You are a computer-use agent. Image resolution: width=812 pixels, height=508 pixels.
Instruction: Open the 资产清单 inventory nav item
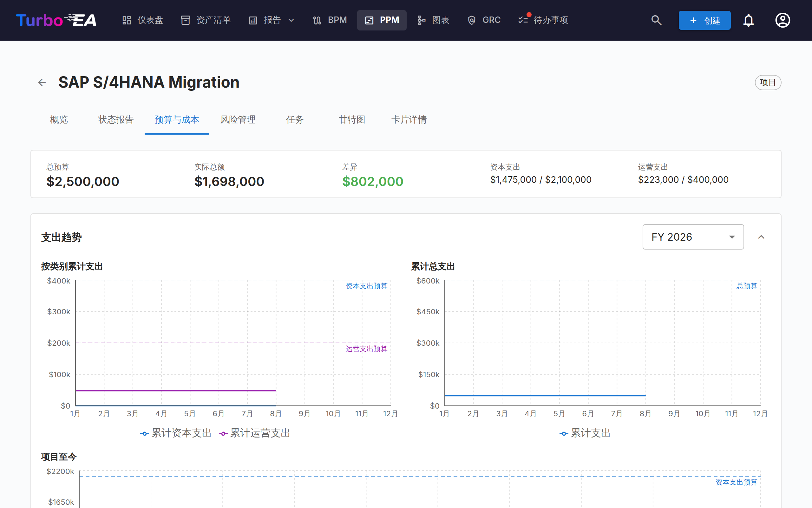(x=206, y=20)
